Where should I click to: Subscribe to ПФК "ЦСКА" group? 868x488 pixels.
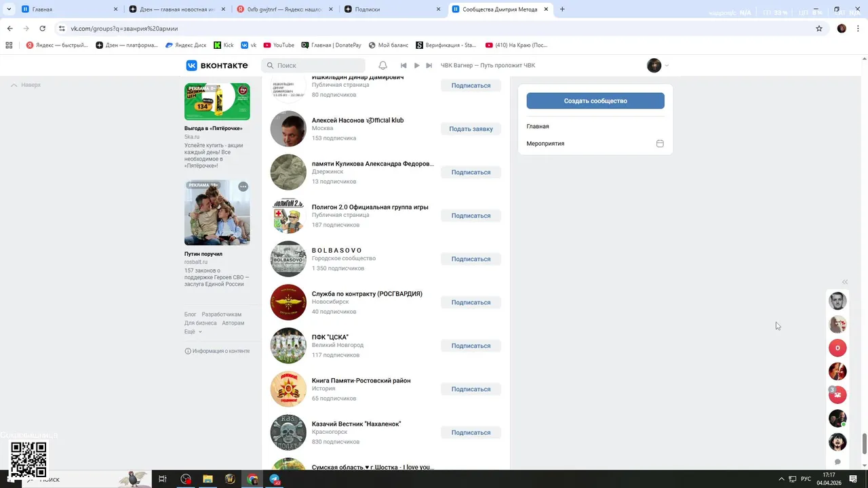(x=471, y=346)
